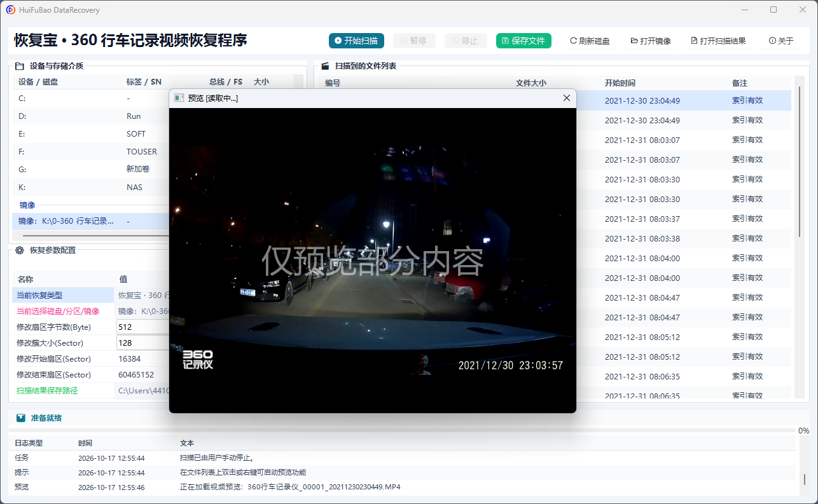Click the 日志类型 log column header
Viewport: 818px width, 504px height.
29,443
